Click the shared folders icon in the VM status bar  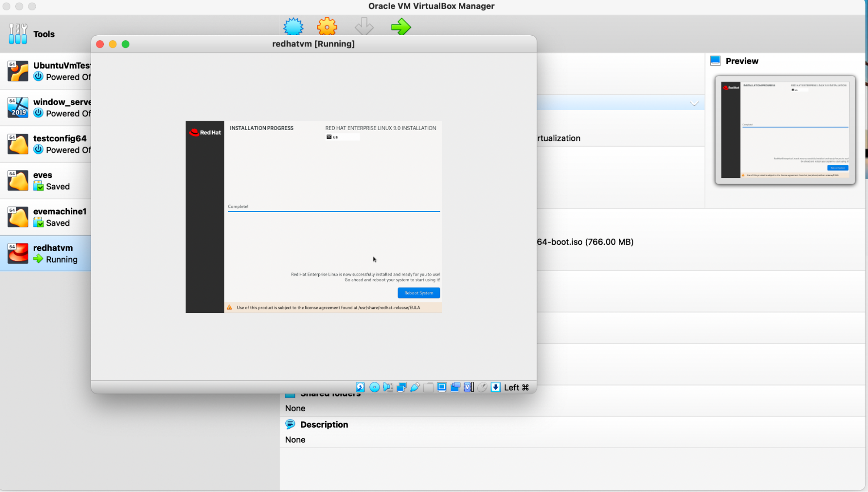(429, 387)
